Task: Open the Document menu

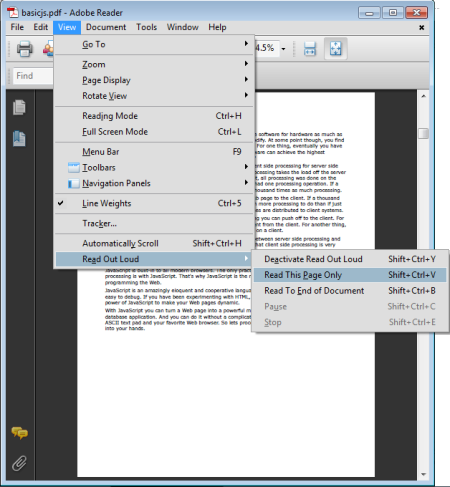Action: [106, 27]
